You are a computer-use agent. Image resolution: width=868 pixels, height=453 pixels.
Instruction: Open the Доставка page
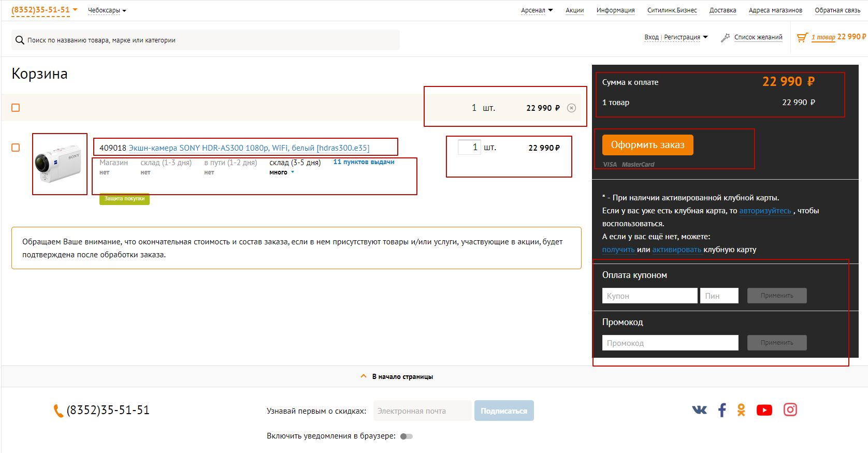click(x=723, y=10)
